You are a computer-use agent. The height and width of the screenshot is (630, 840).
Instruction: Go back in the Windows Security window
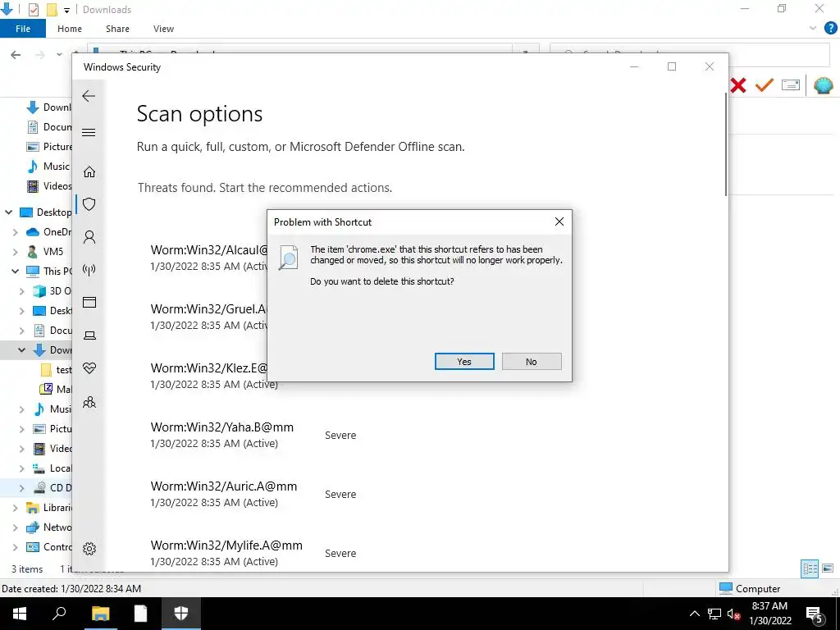pyautogui.click(x=89, y=96)
